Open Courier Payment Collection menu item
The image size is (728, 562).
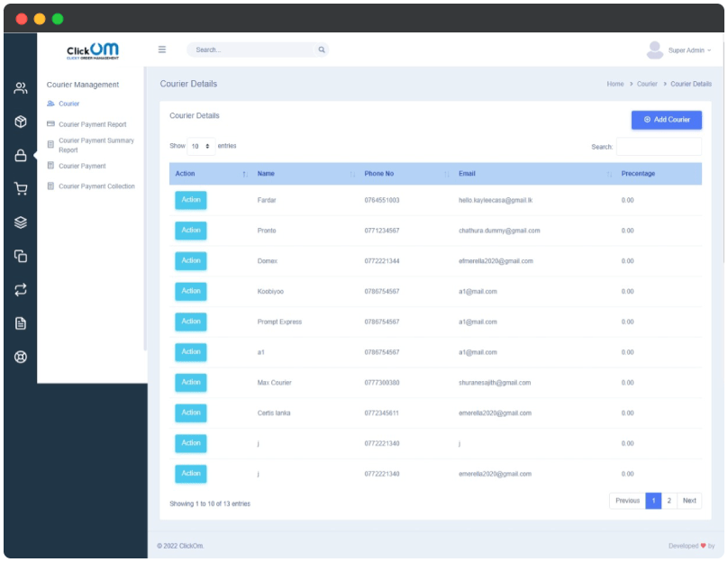pos(96,186)
